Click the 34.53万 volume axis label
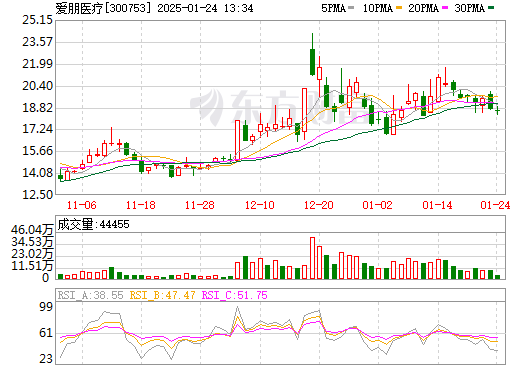 tap(32, 242)
